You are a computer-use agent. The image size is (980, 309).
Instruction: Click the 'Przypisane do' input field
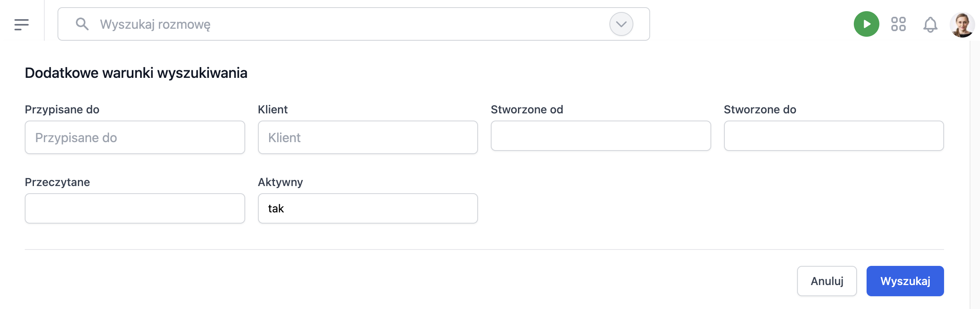tap(135, 137)
